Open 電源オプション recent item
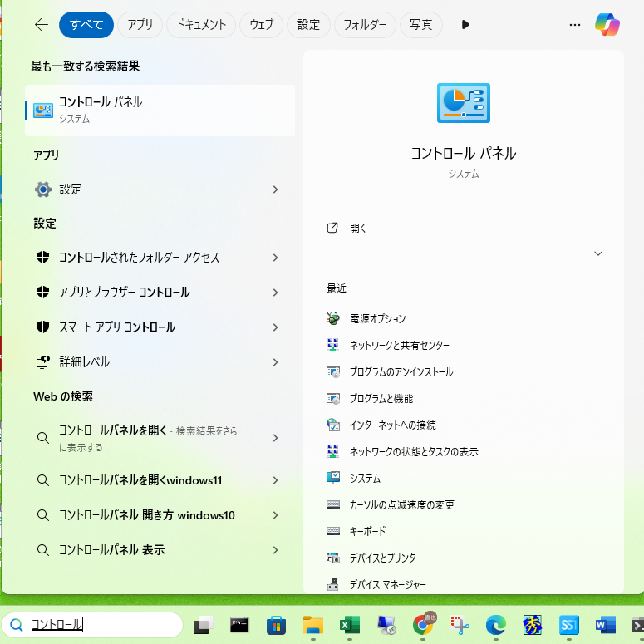Viewport: 644px width, 644px height. click(377, 318)
